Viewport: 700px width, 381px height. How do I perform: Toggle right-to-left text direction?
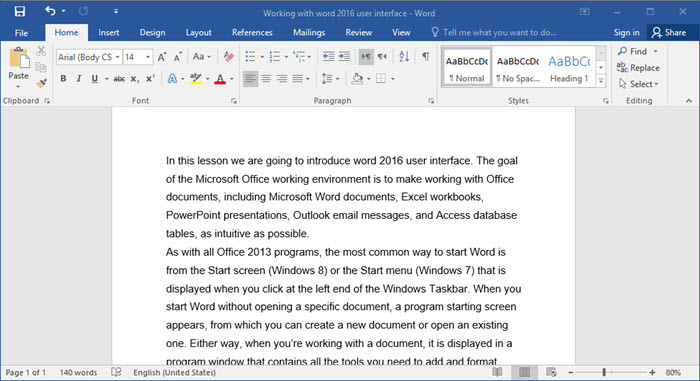382,56
